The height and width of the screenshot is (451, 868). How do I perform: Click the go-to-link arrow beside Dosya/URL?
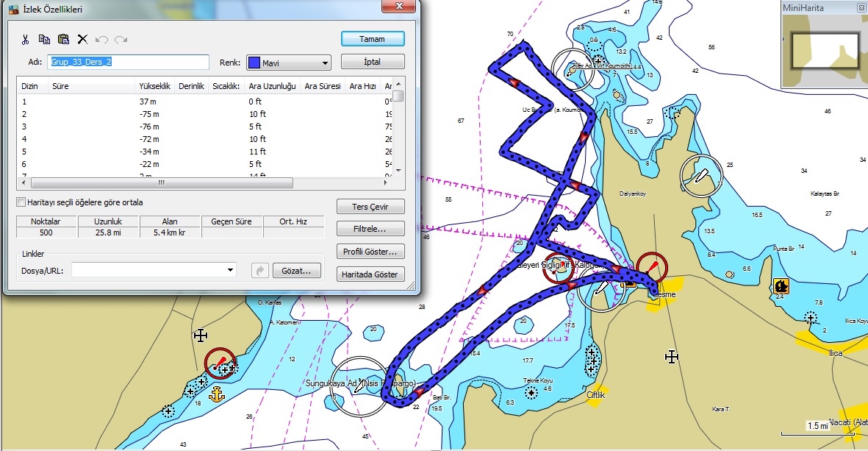(259, 270)
